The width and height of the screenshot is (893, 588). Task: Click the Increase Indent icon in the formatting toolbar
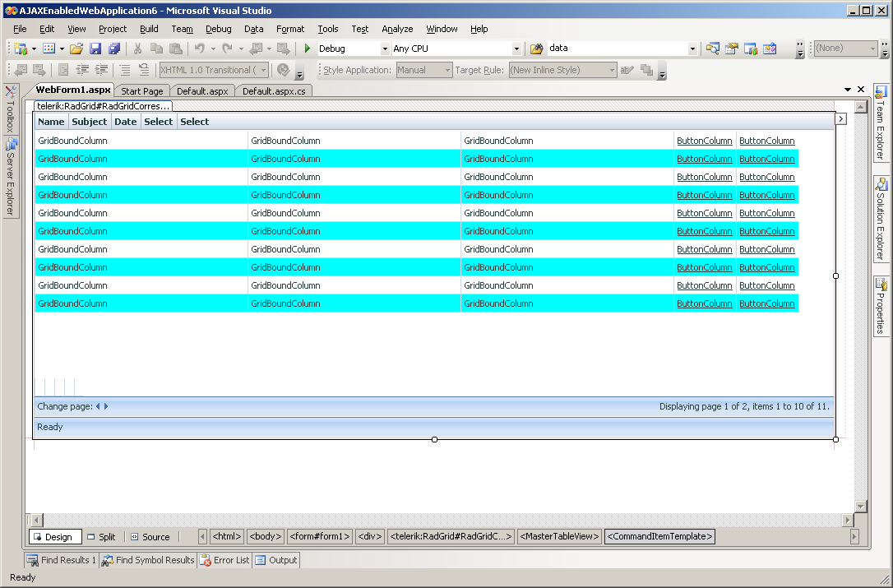click(101, 70)
